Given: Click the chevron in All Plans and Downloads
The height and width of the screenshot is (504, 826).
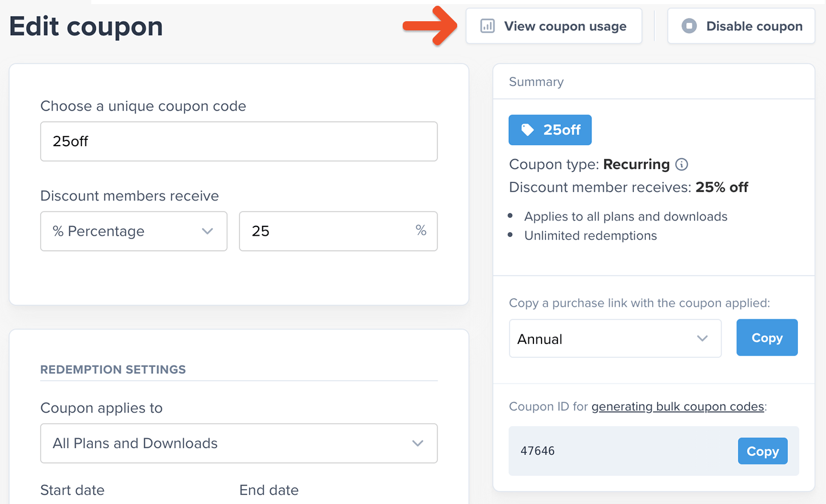Looking at the screenshot, I should 418,443.
